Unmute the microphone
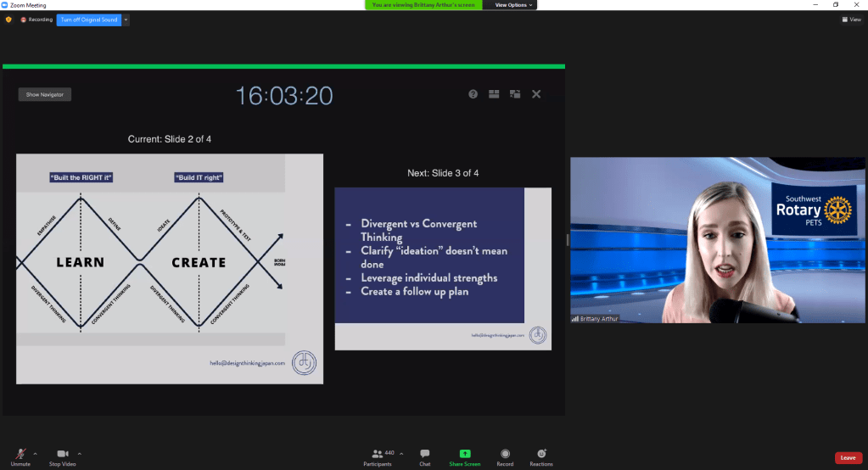868x470 pixels. tap(20, 456)
